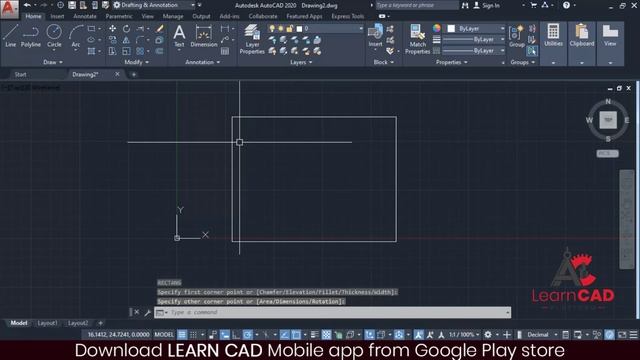Click the command line input field
The width and height of the screenshot is (640, 360).
coord(332,312)
